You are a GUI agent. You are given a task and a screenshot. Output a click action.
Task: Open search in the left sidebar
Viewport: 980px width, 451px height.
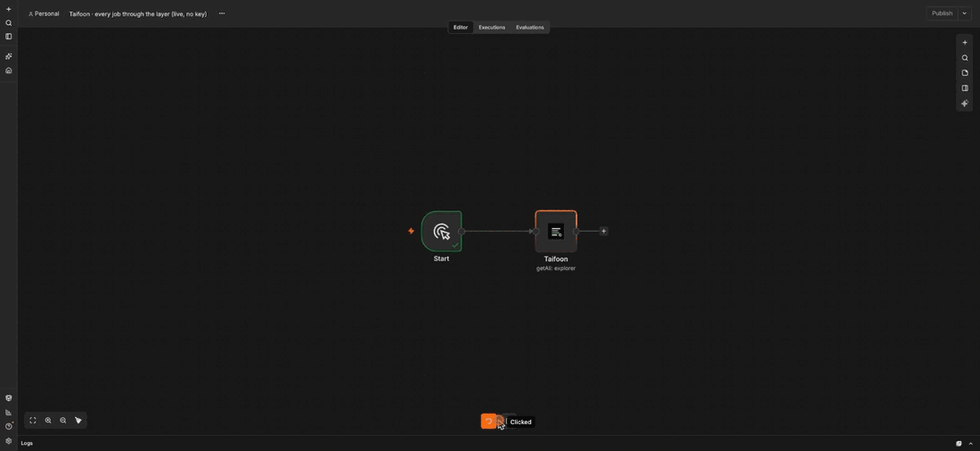[9, 23]
